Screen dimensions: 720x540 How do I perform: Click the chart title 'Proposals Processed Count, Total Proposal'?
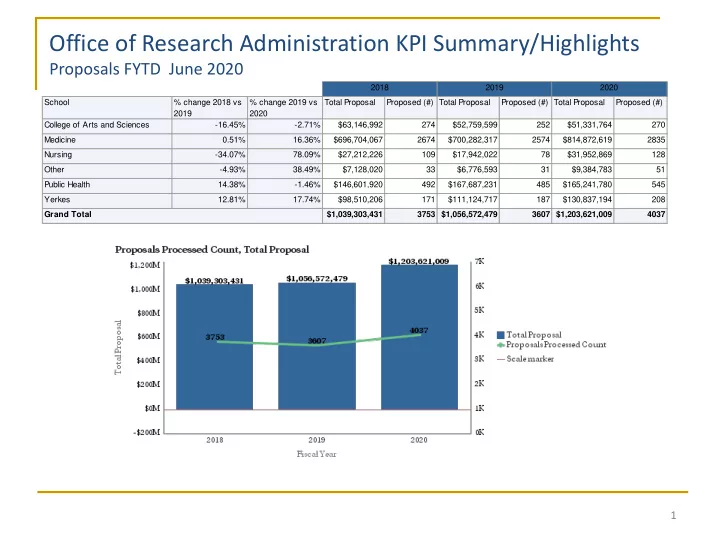212,250
